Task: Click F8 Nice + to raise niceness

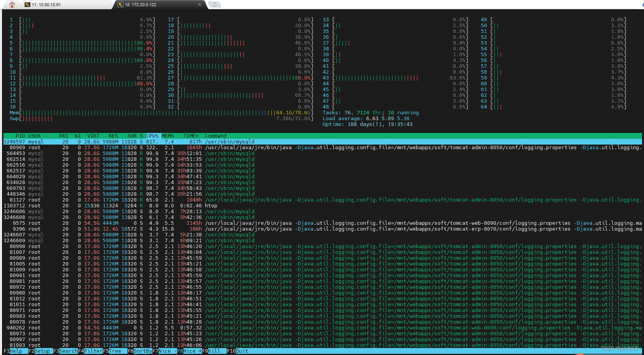Action: (189, 351)
